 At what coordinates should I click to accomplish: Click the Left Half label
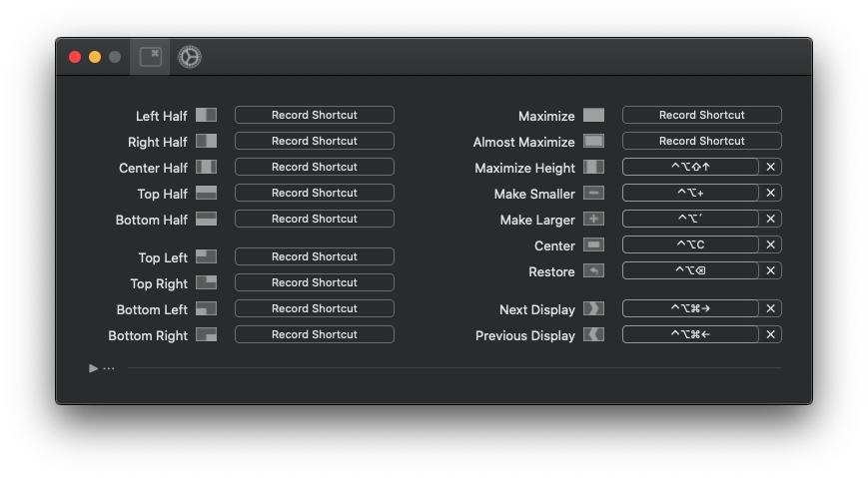162,116
